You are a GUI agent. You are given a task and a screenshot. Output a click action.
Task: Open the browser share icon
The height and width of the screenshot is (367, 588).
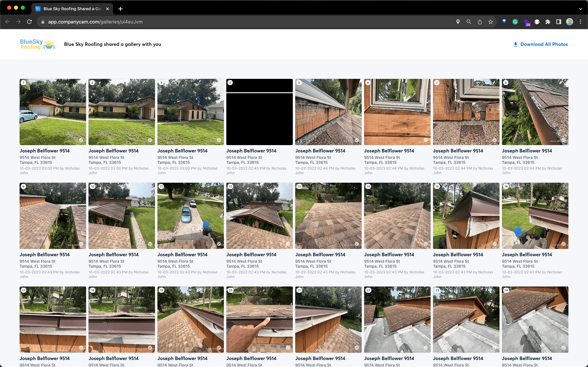(480, 22)
